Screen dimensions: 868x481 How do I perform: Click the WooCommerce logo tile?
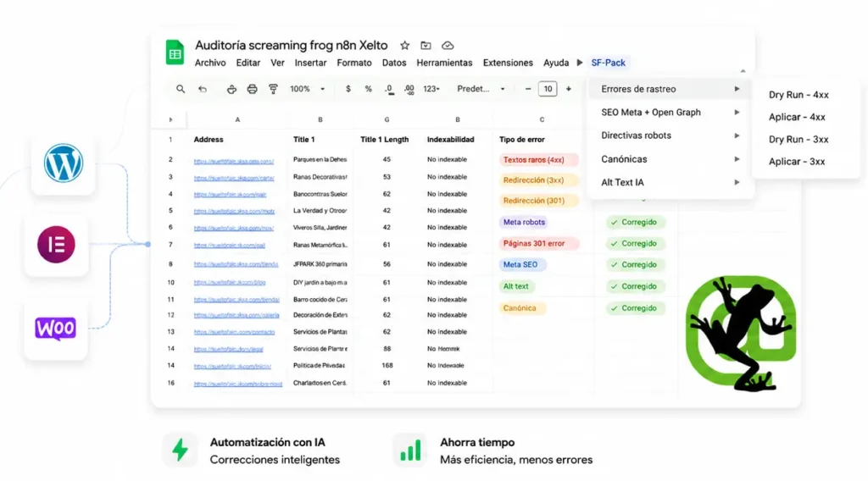(x=55, y=329)
